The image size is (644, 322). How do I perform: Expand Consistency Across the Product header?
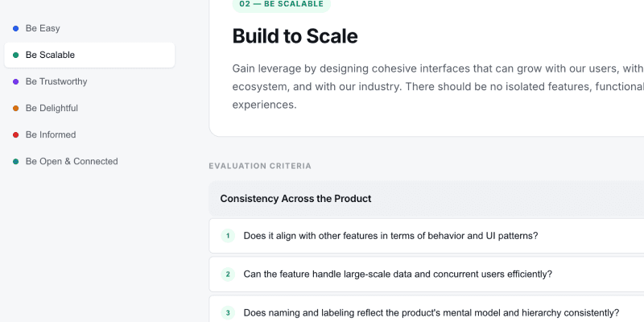(295, 198)
